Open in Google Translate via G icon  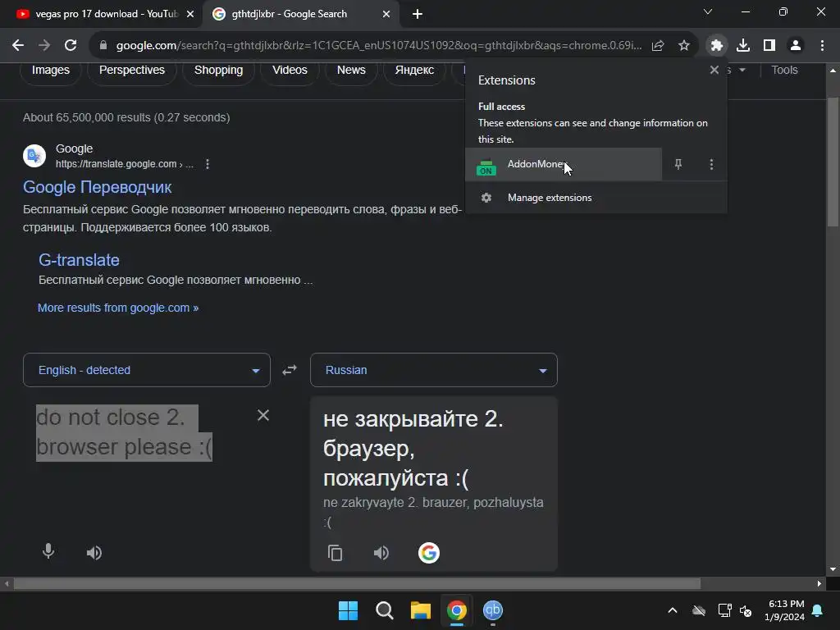coord(428,553)
